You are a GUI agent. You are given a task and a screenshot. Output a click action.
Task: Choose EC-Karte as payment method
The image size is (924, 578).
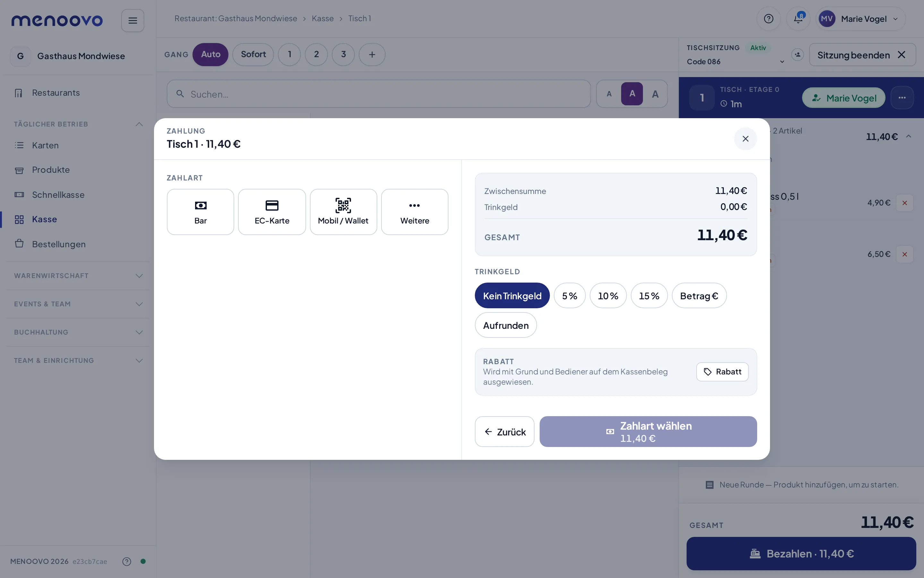(x=272, y=212)
